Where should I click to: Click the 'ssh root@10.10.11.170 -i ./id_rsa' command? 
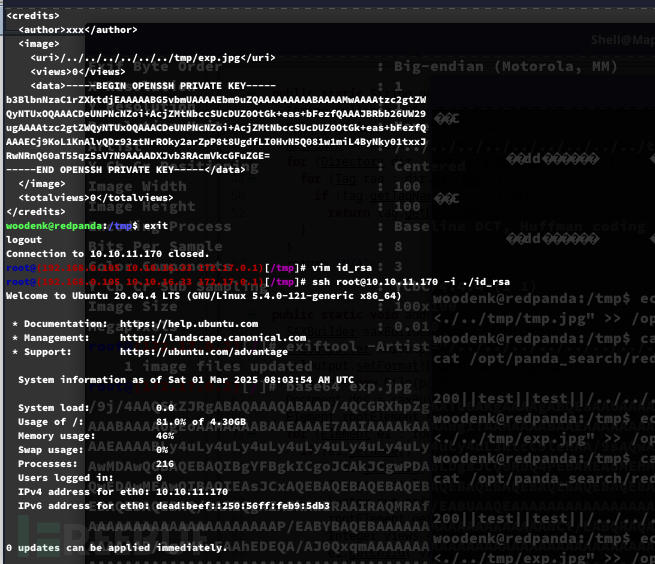click(x=411, y=282)
